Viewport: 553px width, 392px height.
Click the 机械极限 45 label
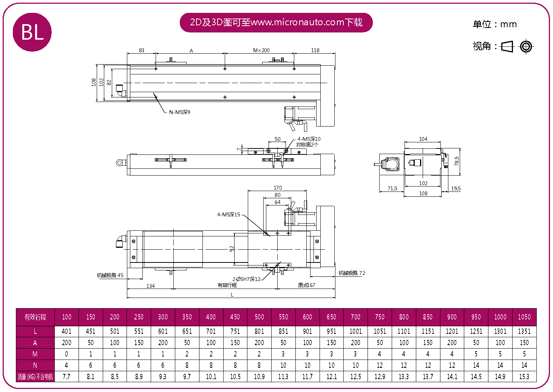pos(110,275)
